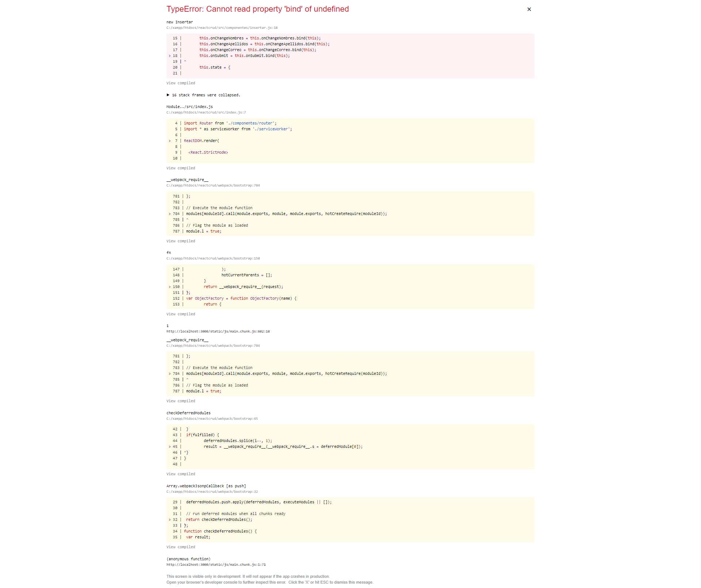Viewport: 701px width, 588px height.
Task: Click footer 'This screen is visible only in development'
Action: click(248, 577)
